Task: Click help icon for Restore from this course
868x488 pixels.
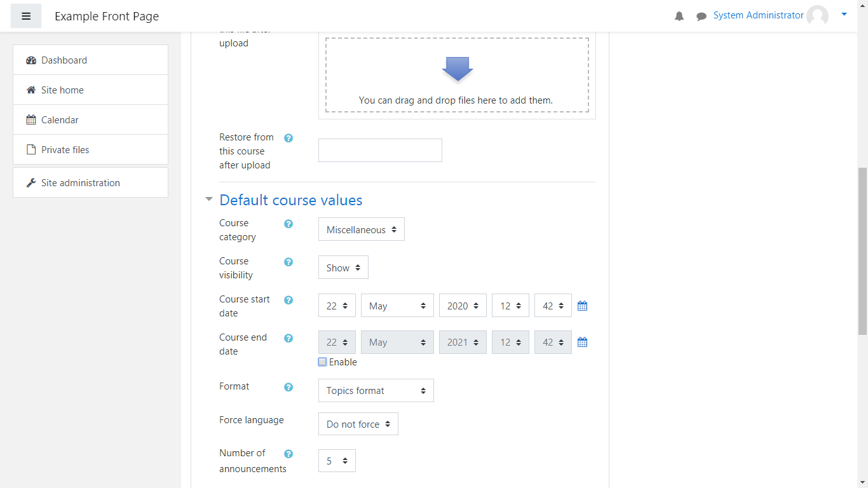Action: click(288, 138)
